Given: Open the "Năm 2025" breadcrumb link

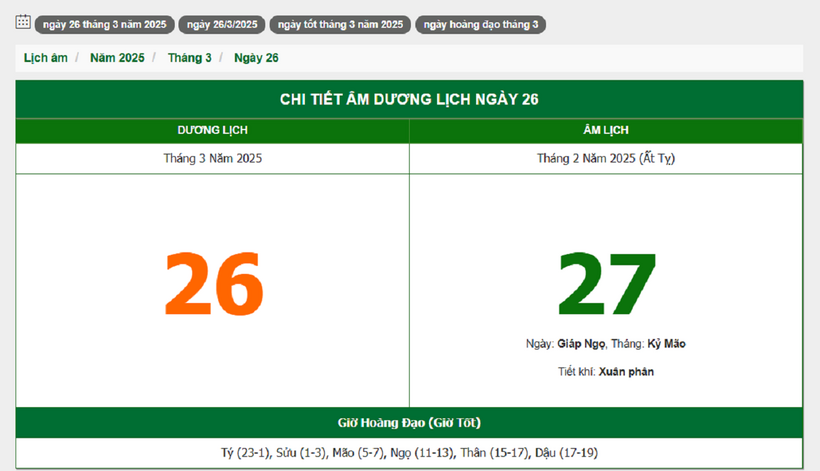Looking at the screenshot, I should pyautogui.click(x=117, y=58).
